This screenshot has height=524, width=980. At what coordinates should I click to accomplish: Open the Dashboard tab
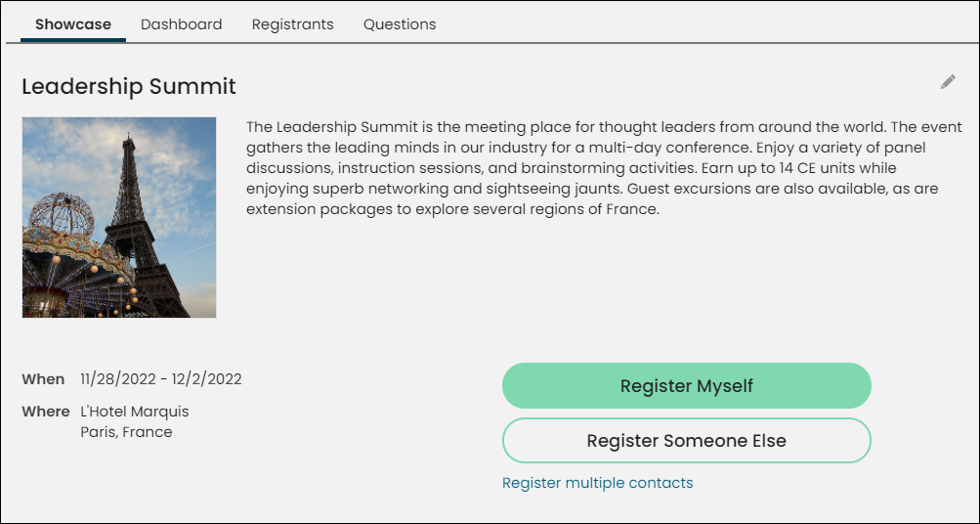tap(182, 24)
